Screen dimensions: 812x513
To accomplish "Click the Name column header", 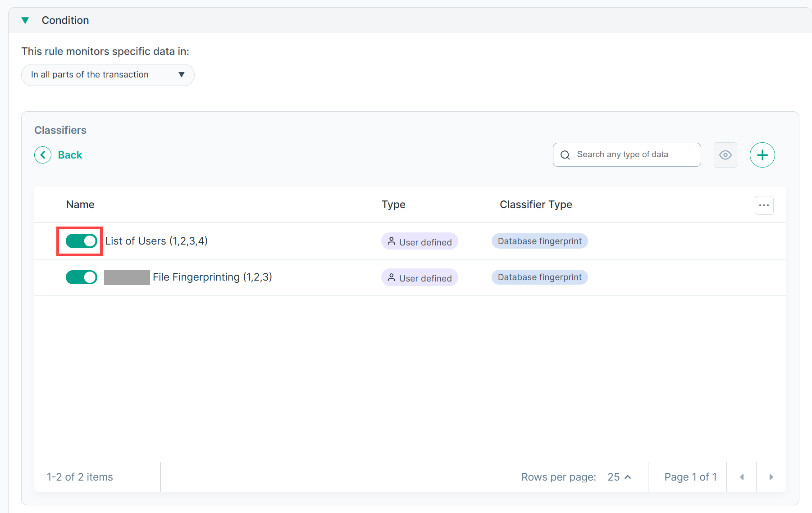I will coord(80,204).
